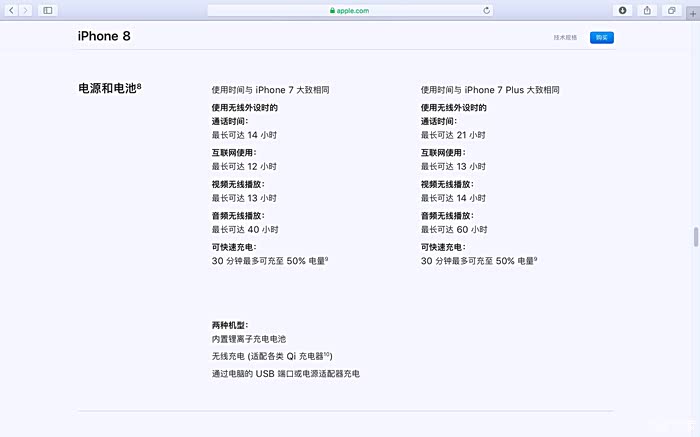The height and width of the screenshot is (437, 700).
Task: Open the Share menu
Action: tap(647, 10)
